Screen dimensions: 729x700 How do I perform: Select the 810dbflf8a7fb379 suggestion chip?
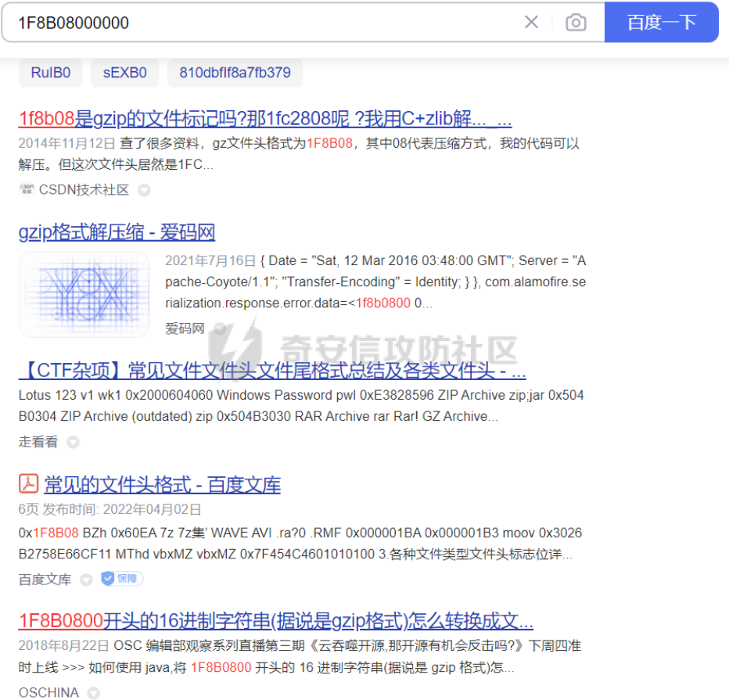(x=235, y=73)
